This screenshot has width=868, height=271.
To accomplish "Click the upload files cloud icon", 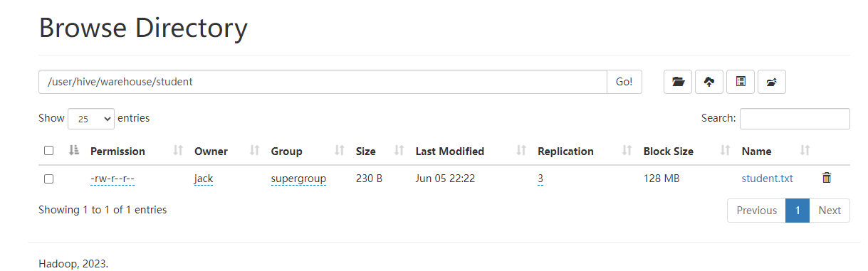I will click(x=709, y=82).
